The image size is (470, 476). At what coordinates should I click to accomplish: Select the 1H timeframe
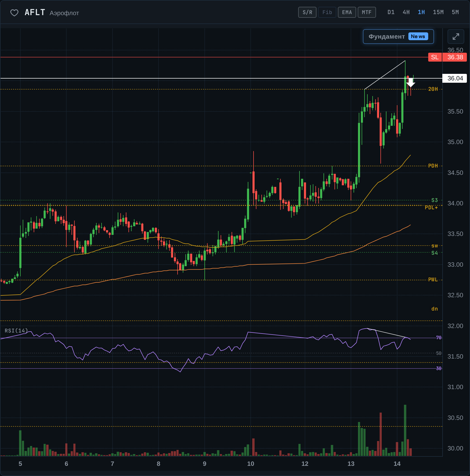[421, 12]
